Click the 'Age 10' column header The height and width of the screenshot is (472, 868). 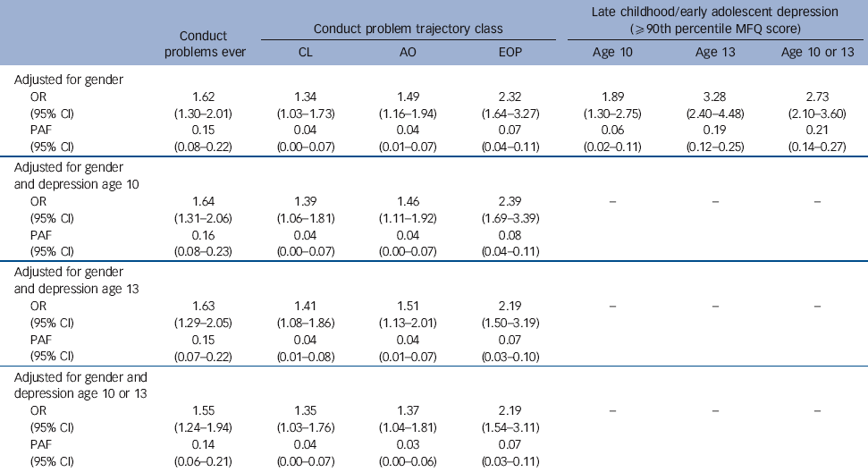pyautogui.click(x=615, y=52)
